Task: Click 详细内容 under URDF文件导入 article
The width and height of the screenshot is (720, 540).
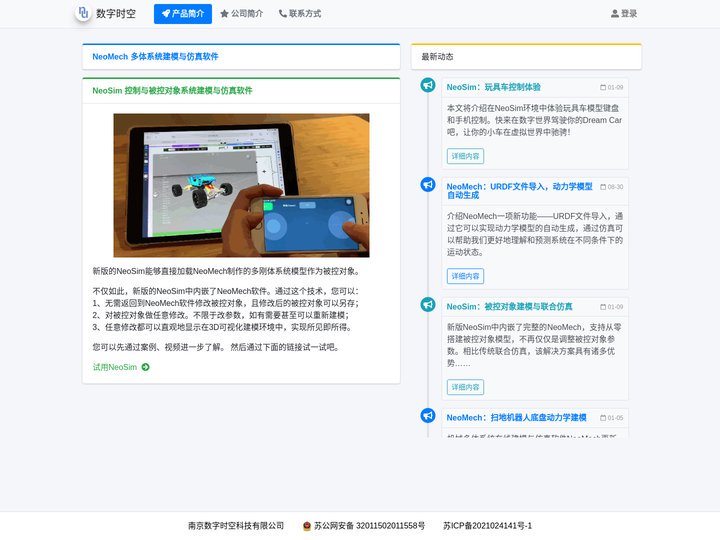Action: tap(465, 276)
